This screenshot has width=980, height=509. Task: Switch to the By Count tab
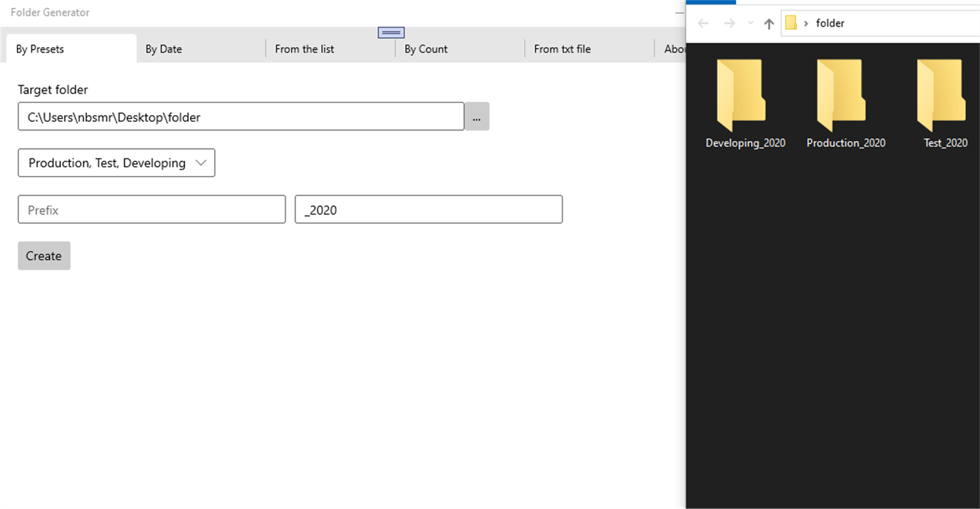[425, 48]
